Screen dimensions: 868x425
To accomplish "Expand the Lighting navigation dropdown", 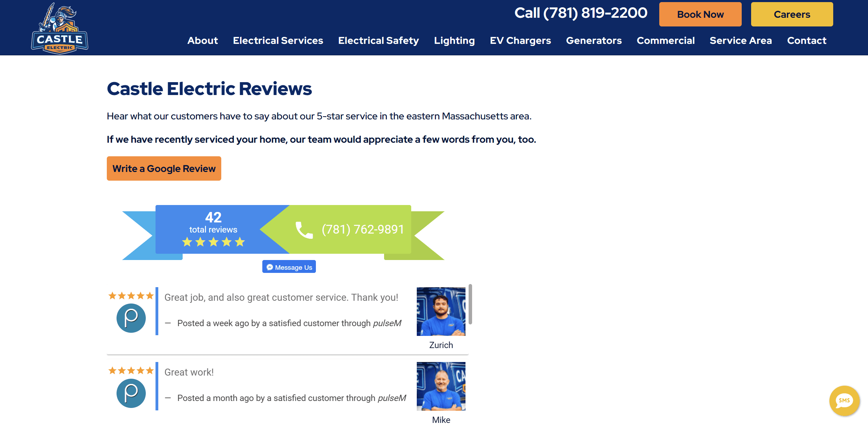I will pos(454,40).
